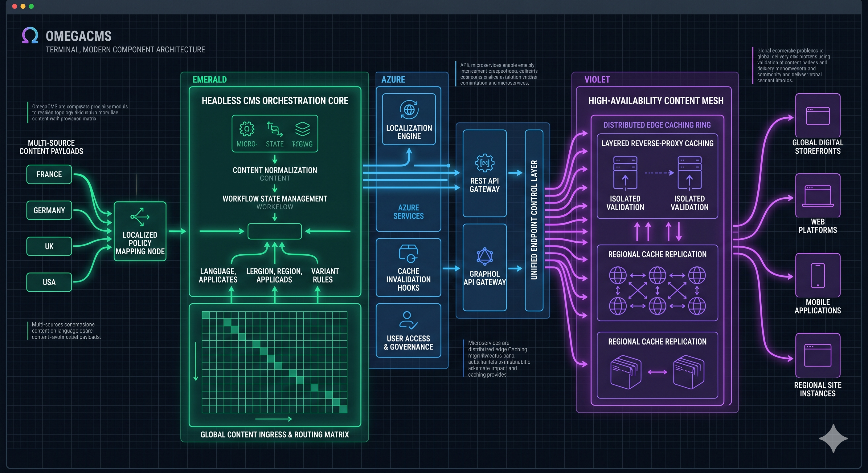The height and width of the screenshot is (473, 868).
Task: Select the Micro- gear icon
Action: click(247, 129)
